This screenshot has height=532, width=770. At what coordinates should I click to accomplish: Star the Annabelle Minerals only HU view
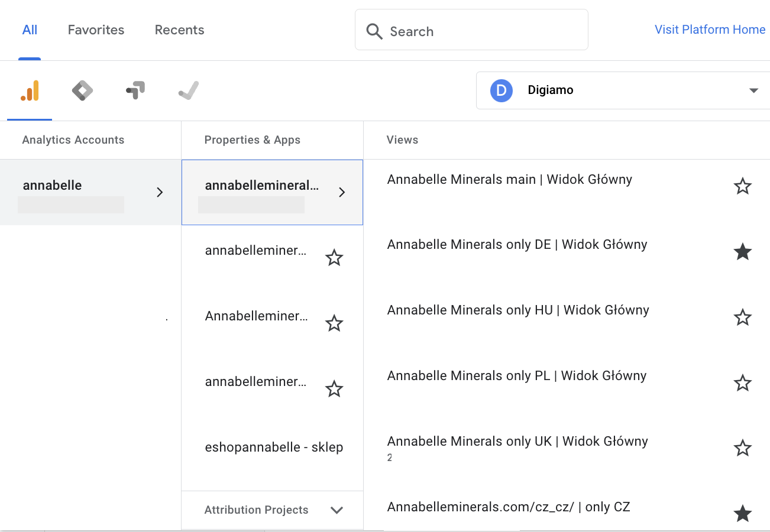742,318
